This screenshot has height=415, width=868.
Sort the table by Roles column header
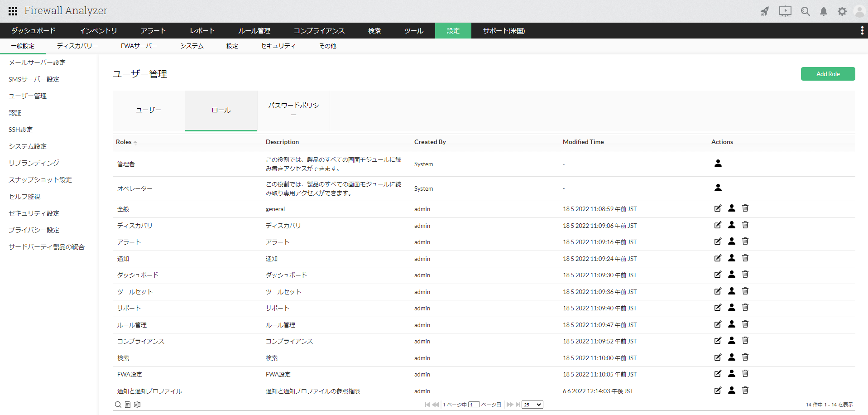[124, 142]
